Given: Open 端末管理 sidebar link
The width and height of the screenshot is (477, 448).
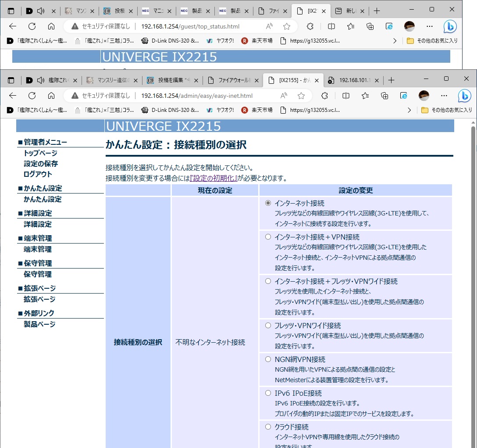Looking at the screenshot, I should click(38, 249).
